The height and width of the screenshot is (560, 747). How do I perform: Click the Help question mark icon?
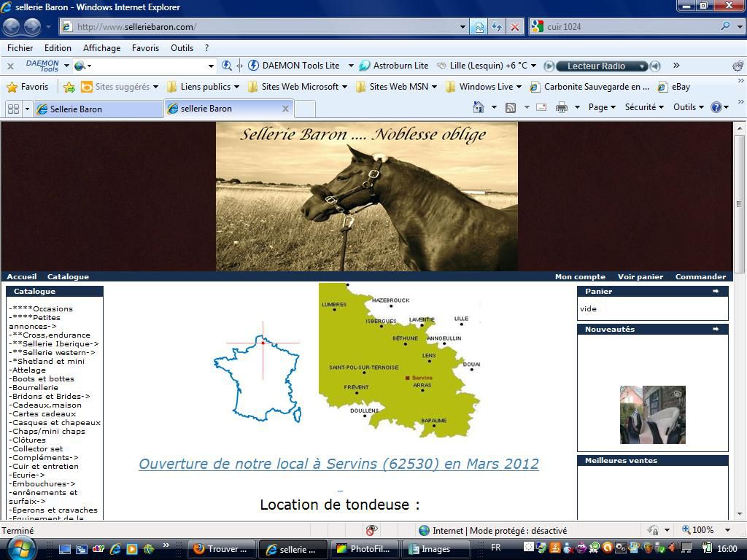(716, 107)
